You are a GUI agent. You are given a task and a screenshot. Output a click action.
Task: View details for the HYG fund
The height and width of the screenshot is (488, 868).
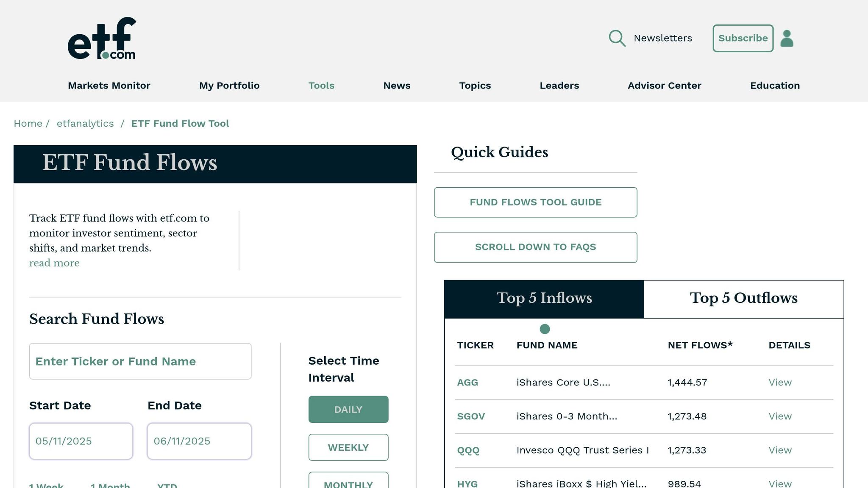coord(780,483)
